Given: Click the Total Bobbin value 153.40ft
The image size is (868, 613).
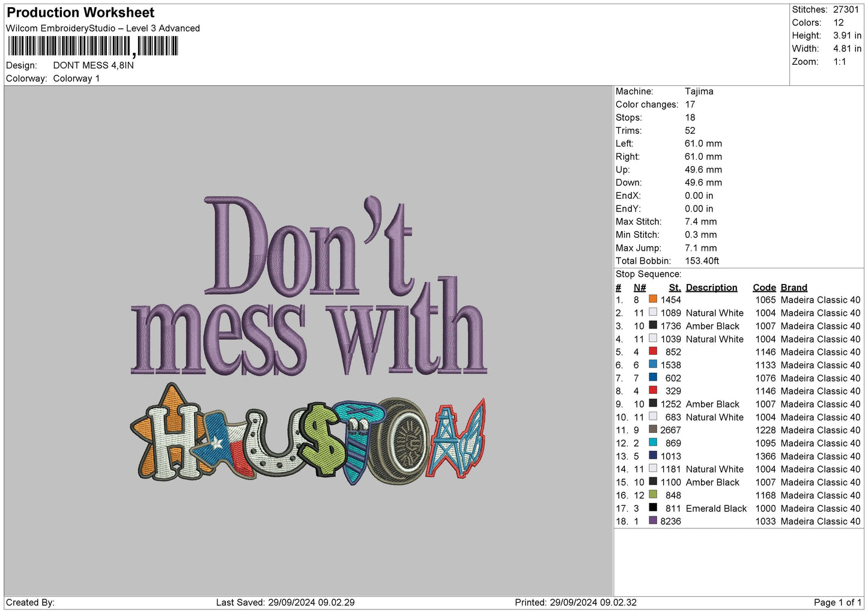Looking at the screenshot, I should (x=702, y=261).
